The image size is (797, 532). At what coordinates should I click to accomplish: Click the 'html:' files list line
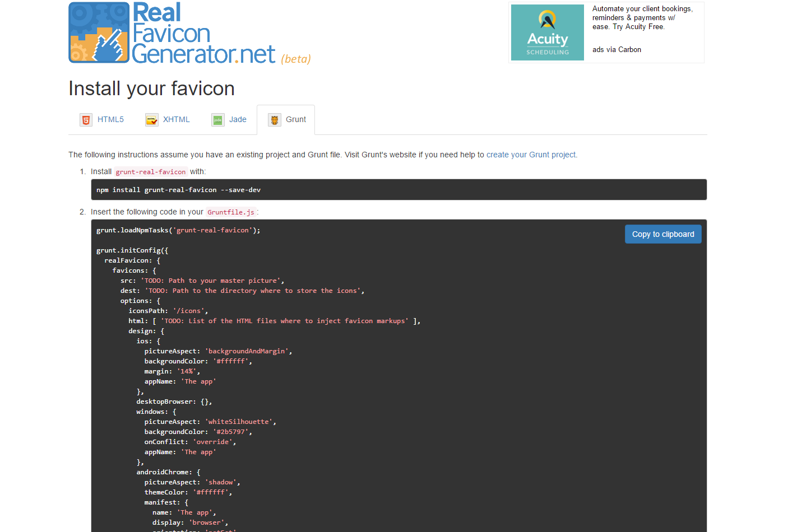[275, 321]
